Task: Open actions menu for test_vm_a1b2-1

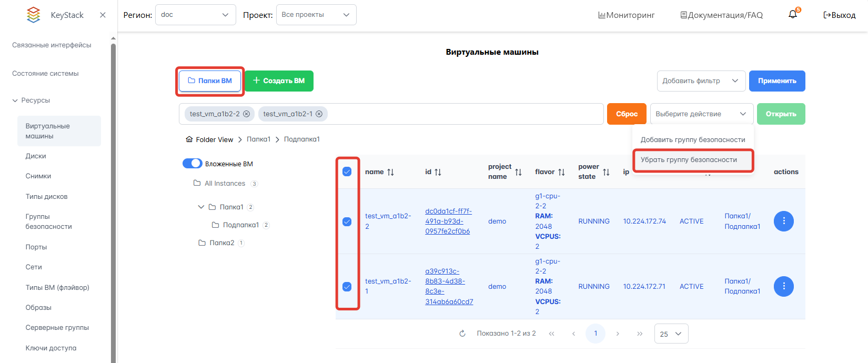Action: [x=783, y=286]
